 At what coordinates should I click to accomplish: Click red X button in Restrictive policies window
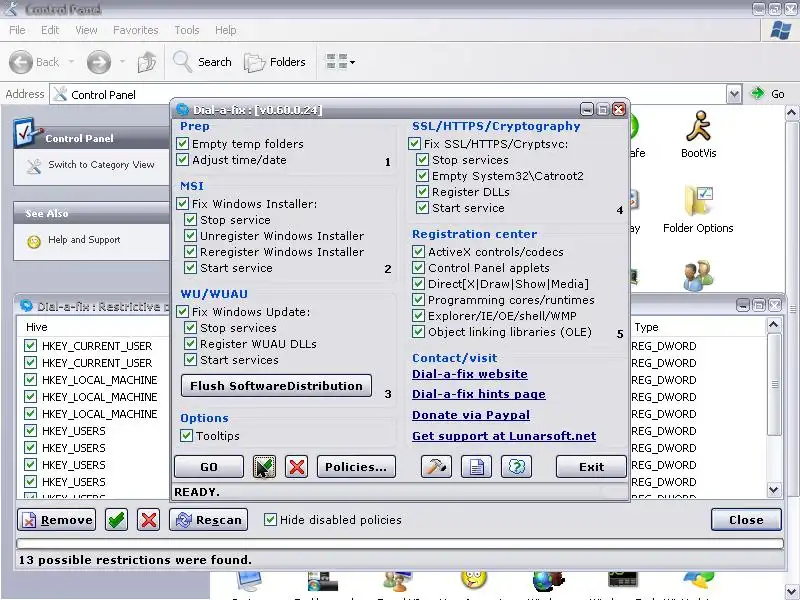click(x=148, y=520)
